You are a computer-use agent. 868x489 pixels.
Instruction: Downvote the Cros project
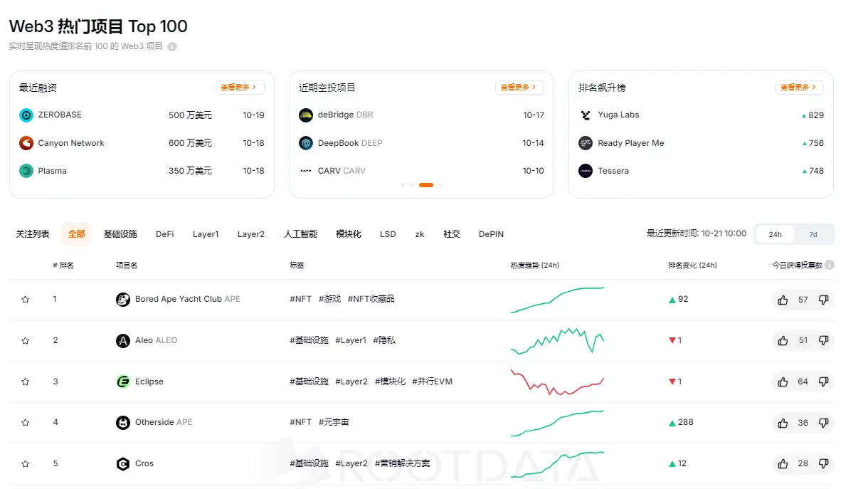point(823,463)
